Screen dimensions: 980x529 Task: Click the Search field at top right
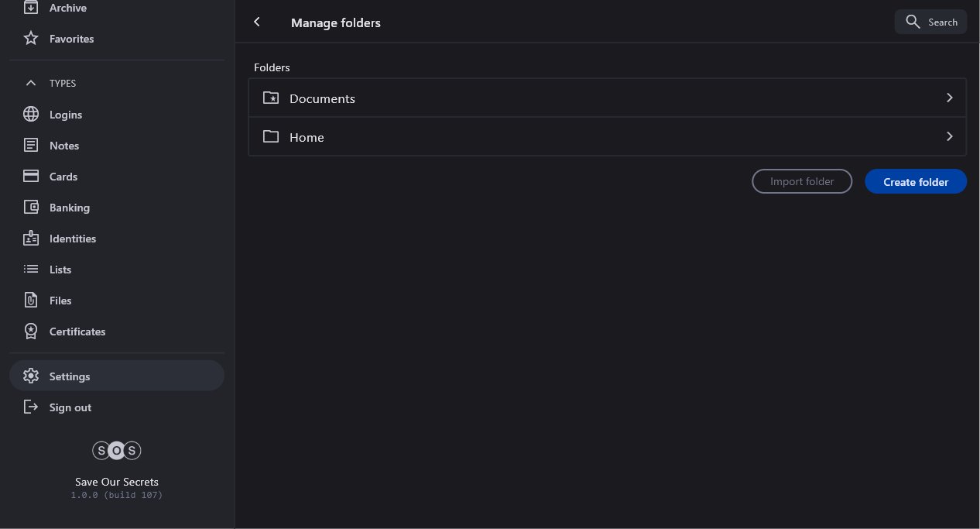point(930,22)
